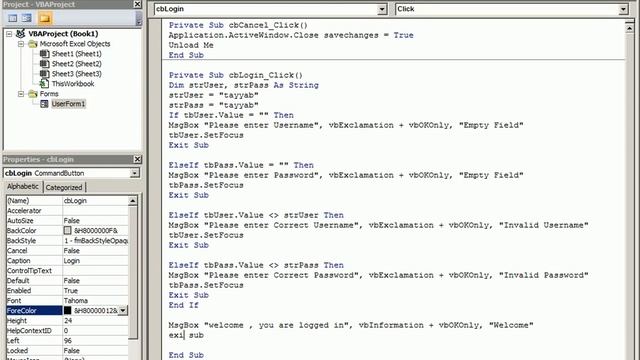Click the 'Unload Me' code line
The height and width of the screenshot is (360, 640).
tap(191, 45)
